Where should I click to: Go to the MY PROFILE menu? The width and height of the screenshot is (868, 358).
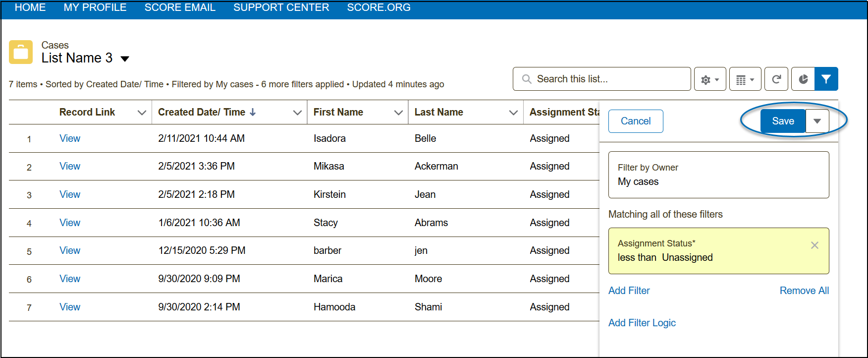coord(95,7)
